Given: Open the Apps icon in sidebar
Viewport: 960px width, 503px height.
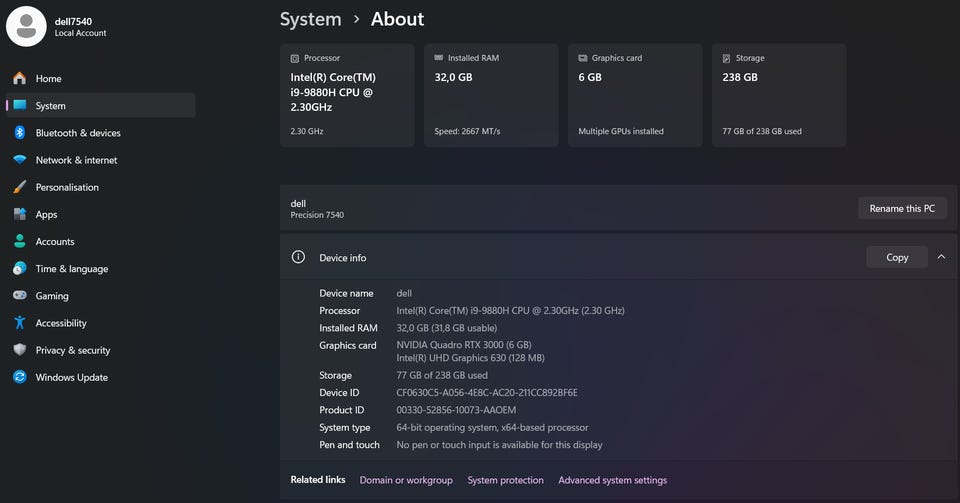Looking at the screenshot, I should (x=20, y=214).
